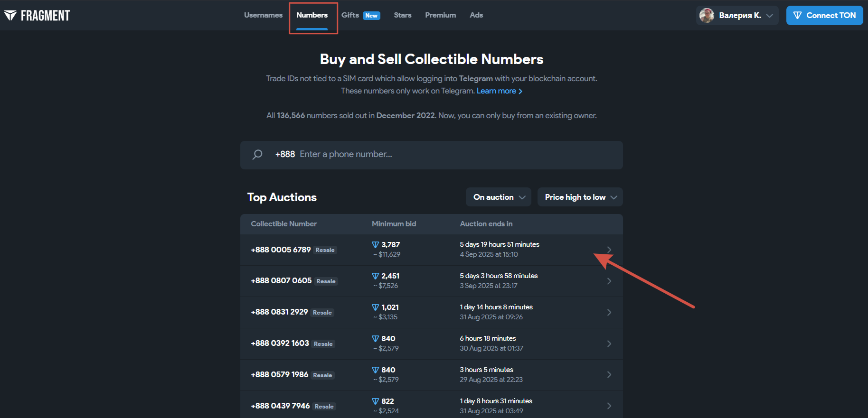Click the Top Auctions heading

click(282, 197)
